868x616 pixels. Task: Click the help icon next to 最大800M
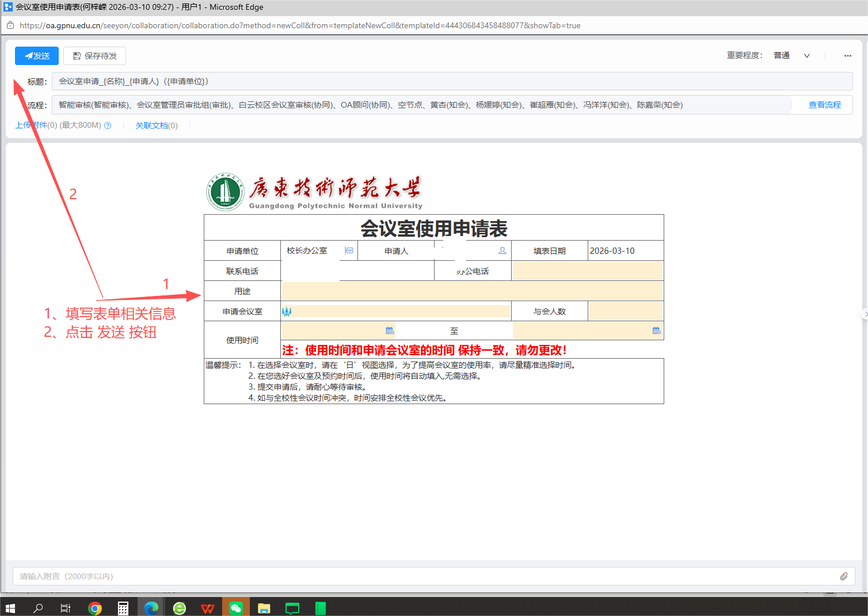[x=108, y=126]
